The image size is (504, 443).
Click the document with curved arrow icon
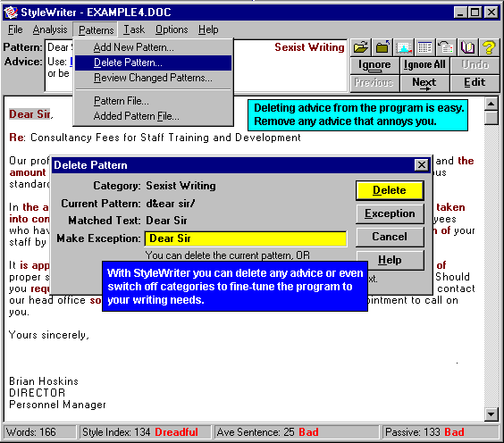pos(446,48)
